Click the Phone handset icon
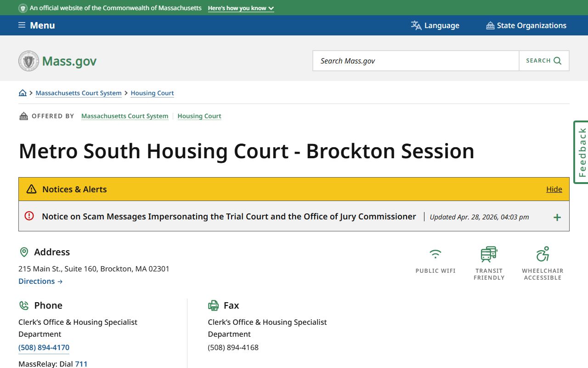The width and height of the screenshot is (588, 368). click(x=24, y=305)
